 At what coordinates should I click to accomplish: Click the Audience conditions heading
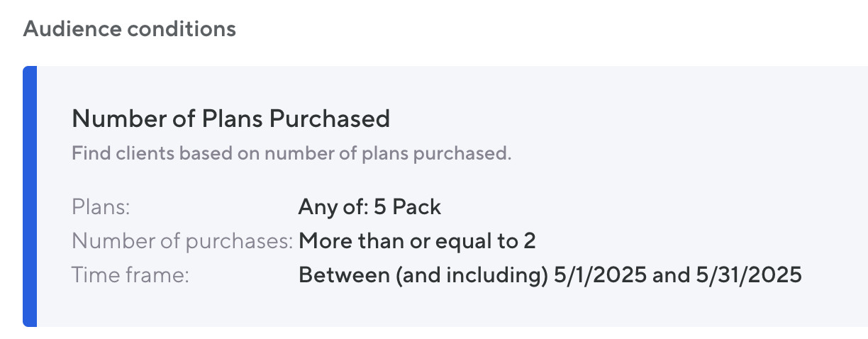[129, 29]
